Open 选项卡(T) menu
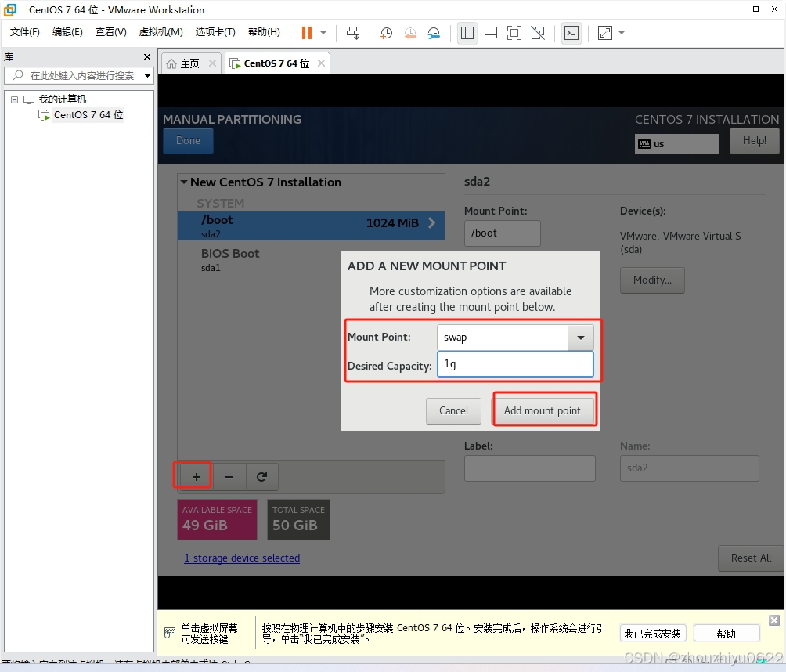This screenshot has height=672, width=786. (215, 32)
